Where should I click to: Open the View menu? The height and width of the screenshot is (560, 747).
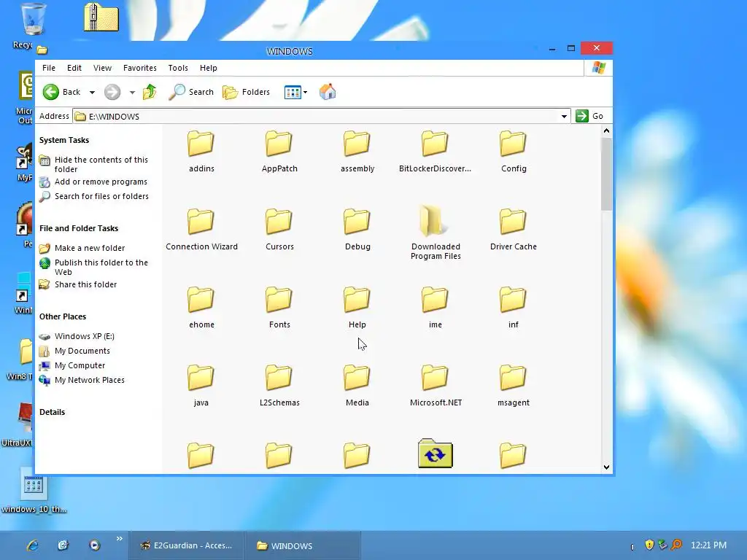click(102, 68)
